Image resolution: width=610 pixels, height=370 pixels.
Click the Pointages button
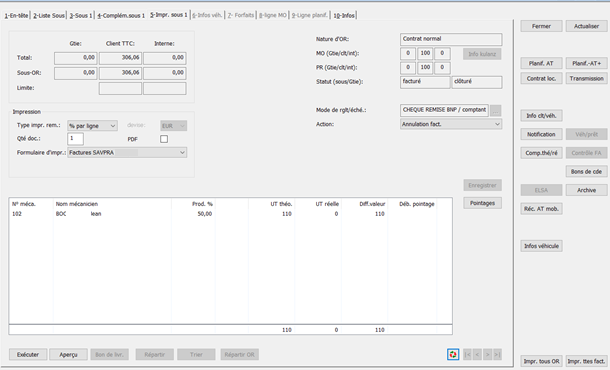[x=482, y=203]
